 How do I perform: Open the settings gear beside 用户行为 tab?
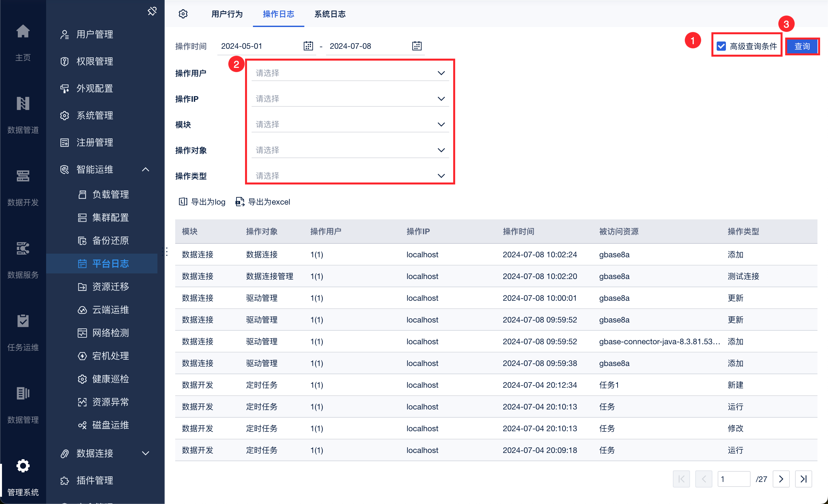click(x=183, y=14)
